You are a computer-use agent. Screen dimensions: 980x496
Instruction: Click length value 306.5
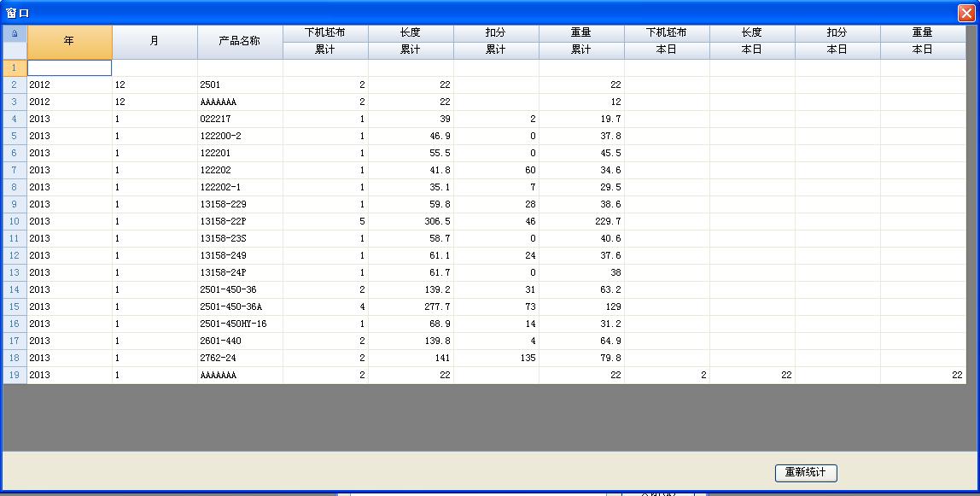(411, 221)
